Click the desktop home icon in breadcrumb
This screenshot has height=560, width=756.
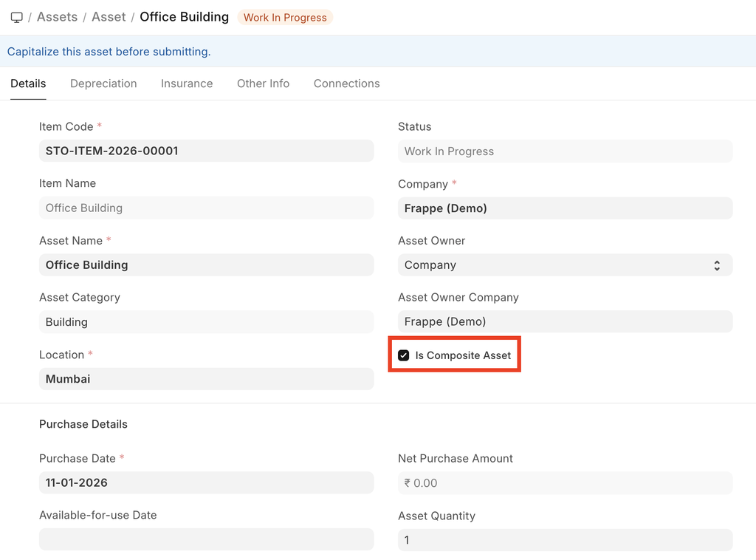[16, 17]
